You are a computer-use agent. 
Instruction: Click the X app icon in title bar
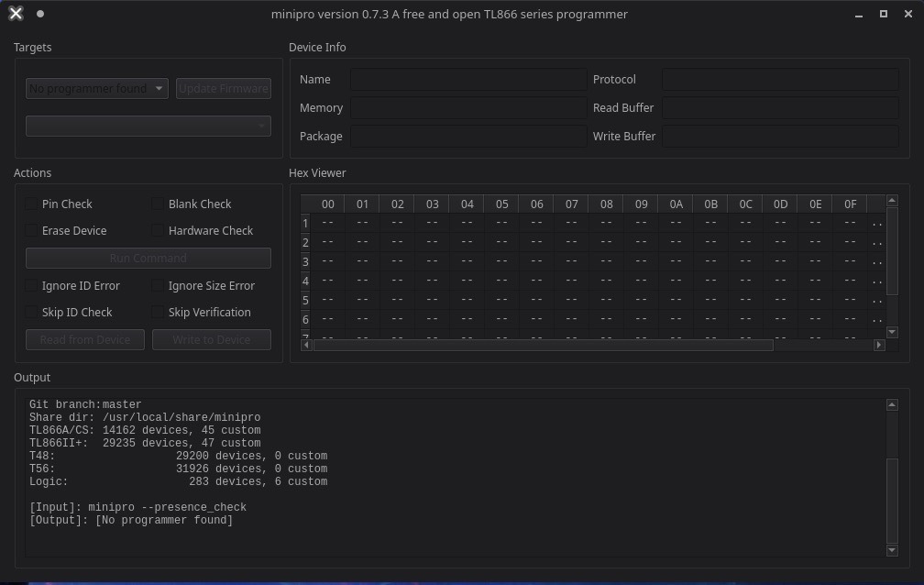tap(16, 14)
